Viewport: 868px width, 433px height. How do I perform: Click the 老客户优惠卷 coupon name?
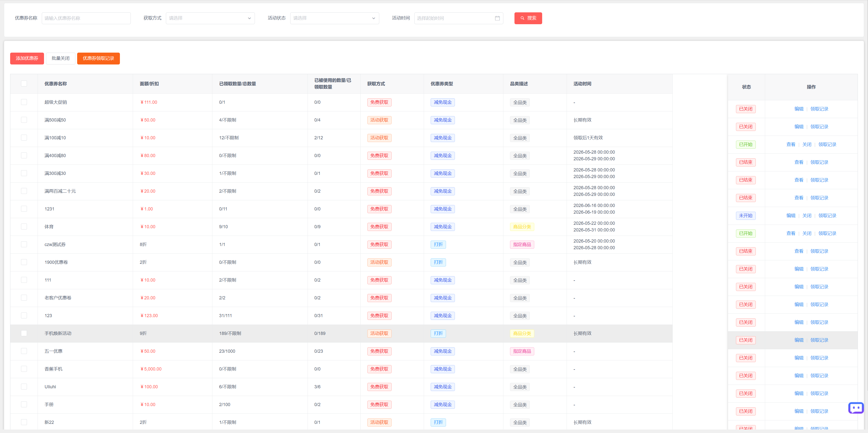click(x=58, y=298)
